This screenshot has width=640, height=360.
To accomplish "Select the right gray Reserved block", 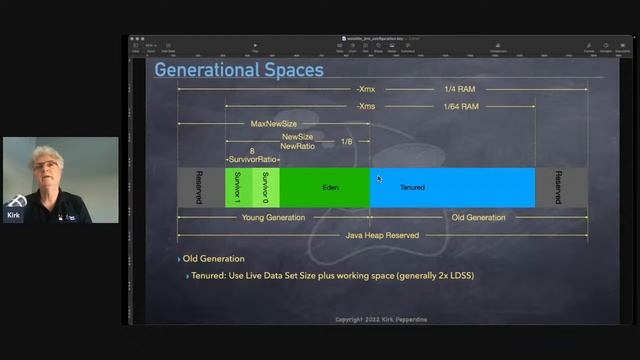I will [x=561, y=188].
